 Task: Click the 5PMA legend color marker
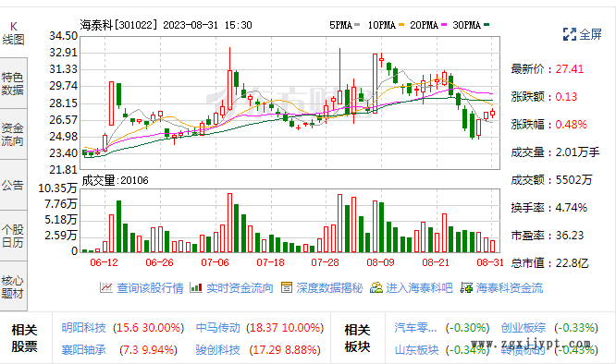click(x=357, y=25)
